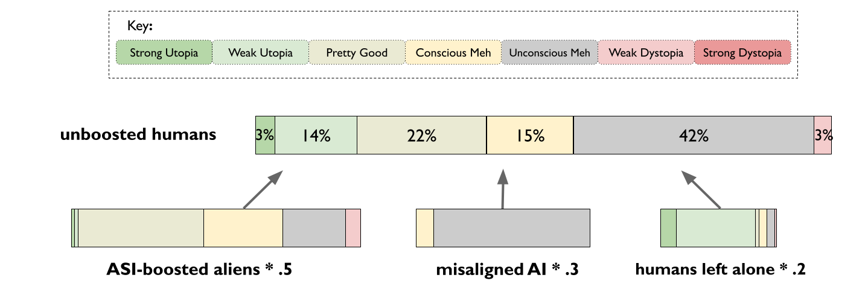Click the arrow above the humans left alone bar

pos(701,189)
